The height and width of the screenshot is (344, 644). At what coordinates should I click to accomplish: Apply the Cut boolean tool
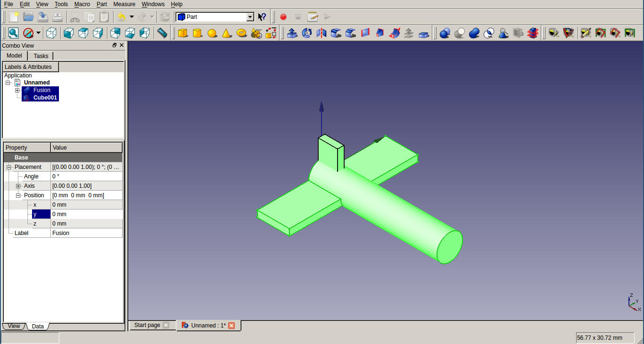click(459, 33)
